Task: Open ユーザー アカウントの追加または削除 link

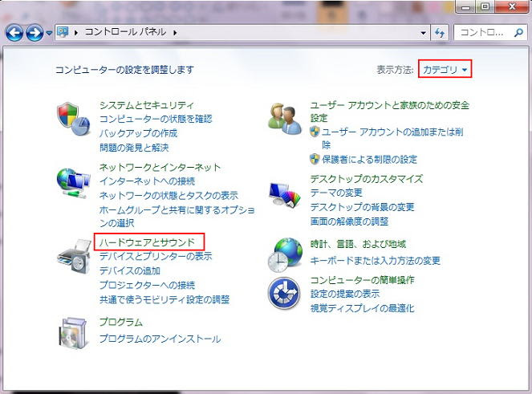Action: click(392, 139)
